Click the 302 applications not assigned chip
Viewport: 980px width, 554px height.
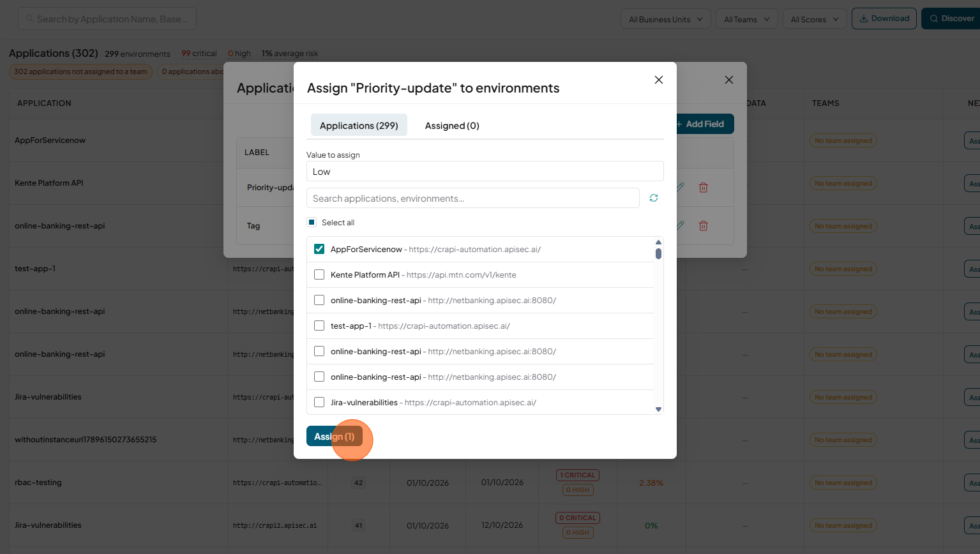(80, 71)
